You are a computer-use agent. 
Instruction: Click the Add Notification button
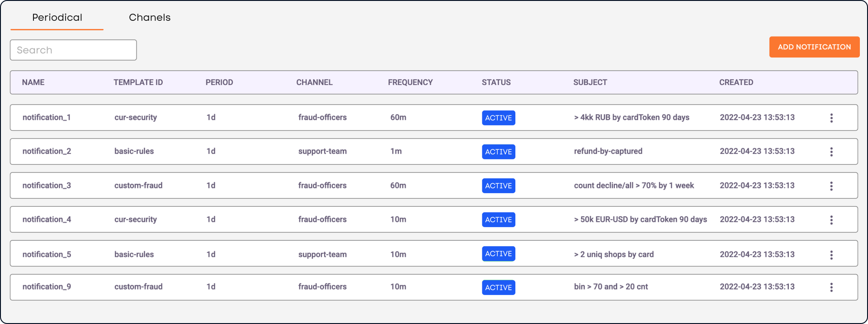(x=814, y=47)
